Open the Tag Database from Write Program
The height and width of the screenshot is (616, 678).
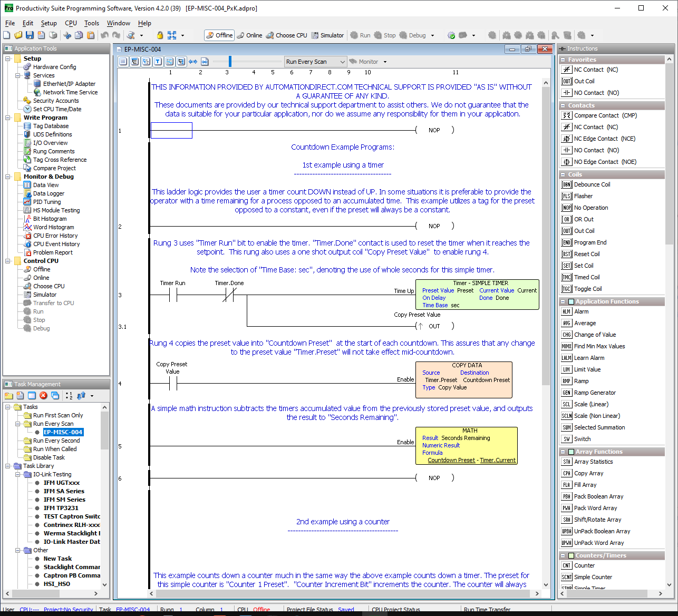[51, 125]
